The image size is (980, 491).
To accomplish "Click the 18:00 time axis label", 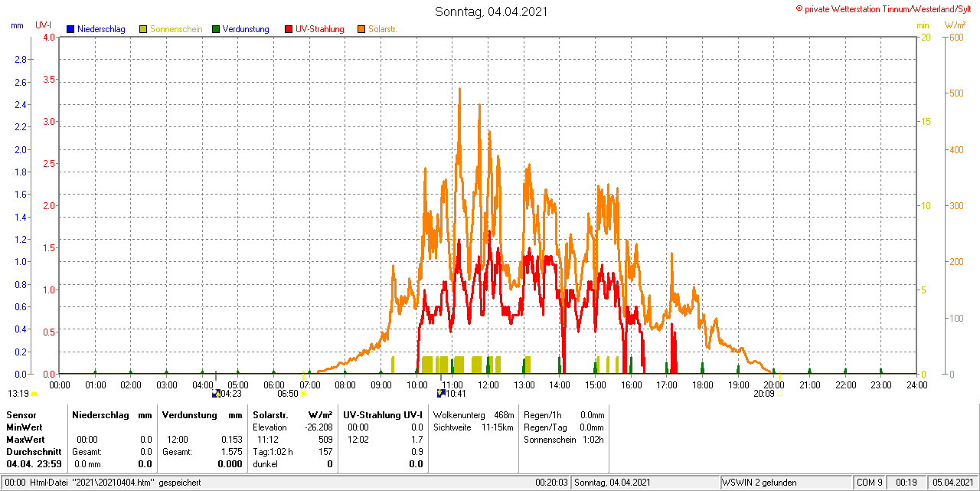I will tap(702, 385).
